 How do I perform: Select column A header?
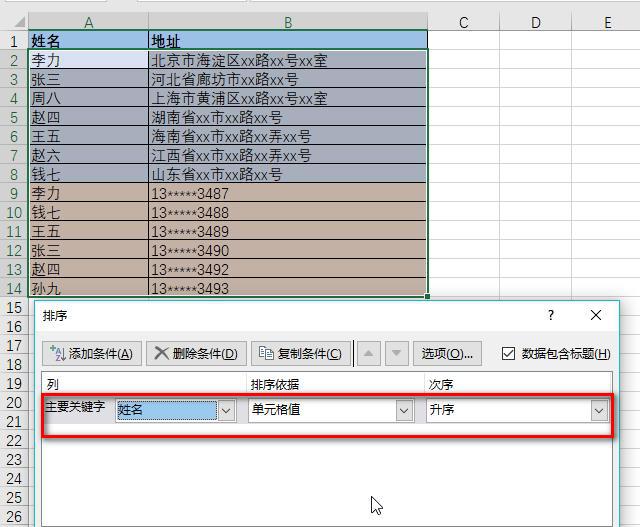(89, 22)
